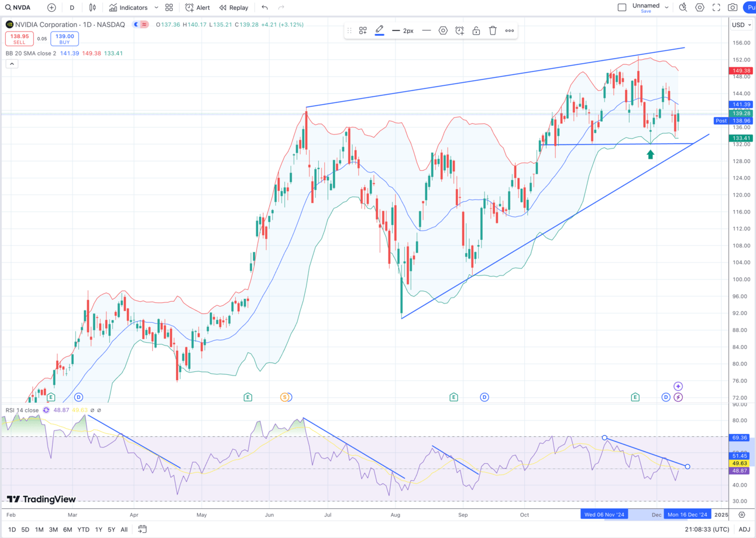Lock the selected drawing
Image resolution: width=756 pixels, height=538 pixels.
click(x=476, y=30)
